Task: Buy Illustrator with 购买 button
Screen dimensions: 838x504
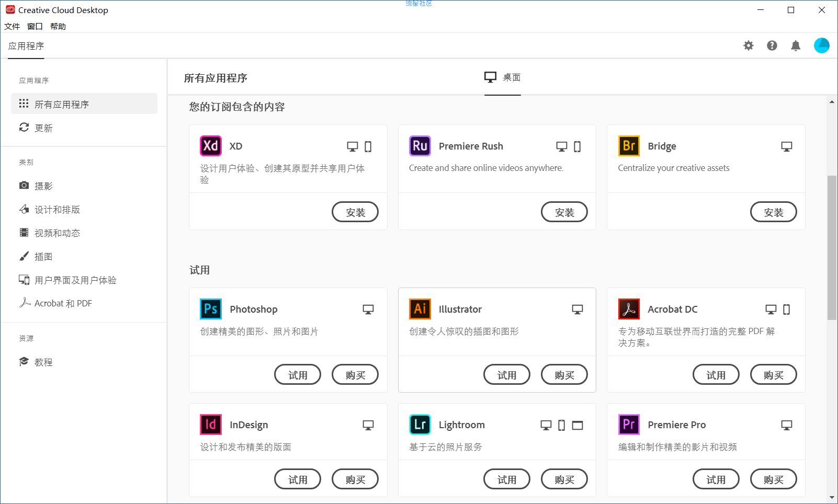Action: [x=564, y=374]
